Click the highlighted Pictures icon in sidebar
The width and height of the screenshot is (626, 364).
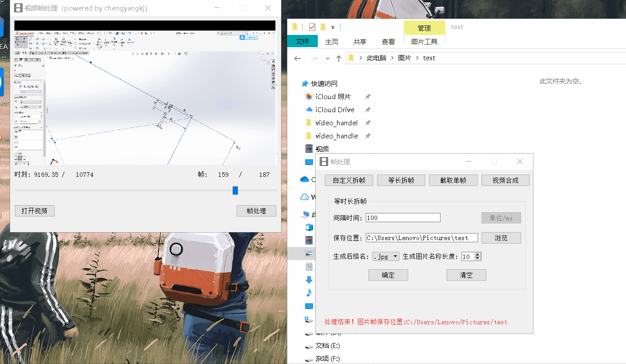coord(309,254)
